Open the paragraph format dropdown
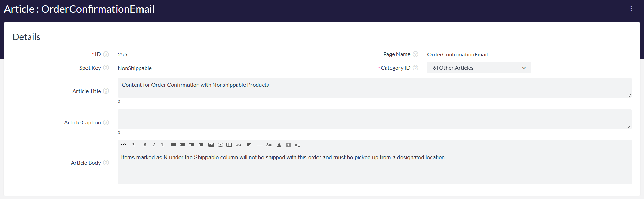Image resolution: width=644 pixels, height=199 pixels. coord(134,145)
